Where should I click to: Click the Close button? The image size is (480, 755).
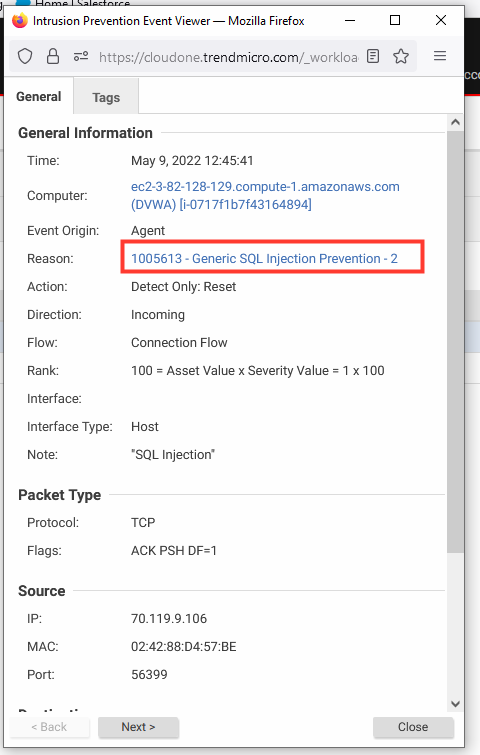click(413, 727)
